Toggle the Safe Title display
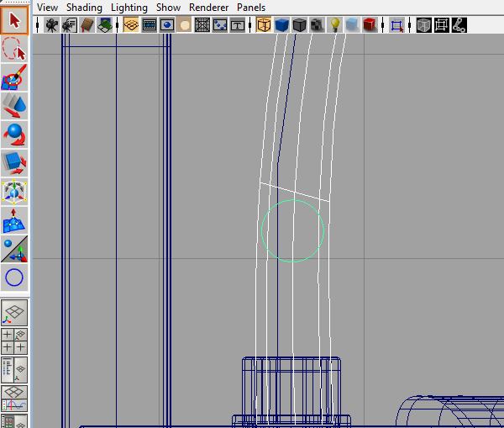 point(238,25)
